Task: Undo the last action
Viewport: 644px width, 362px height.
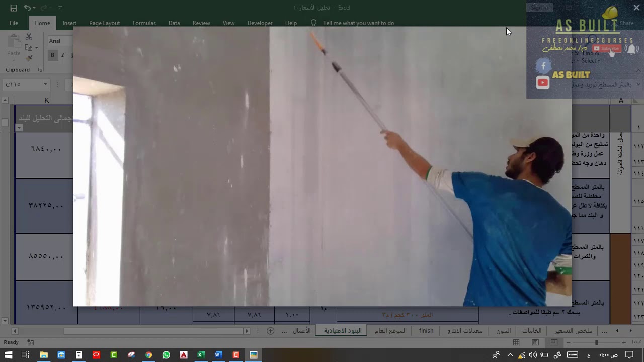Action: coord(27,8)
